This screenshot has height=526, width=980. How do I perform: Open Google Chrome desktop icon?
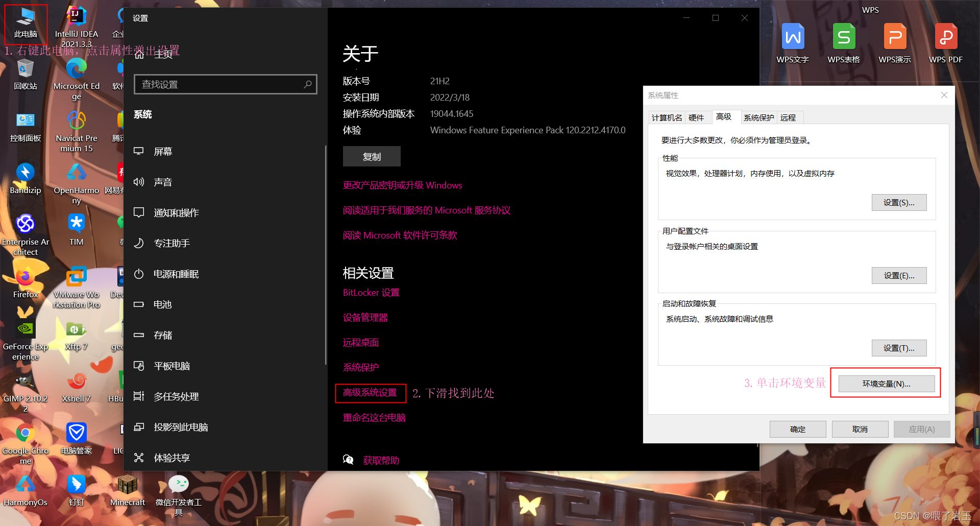point(26,444)
